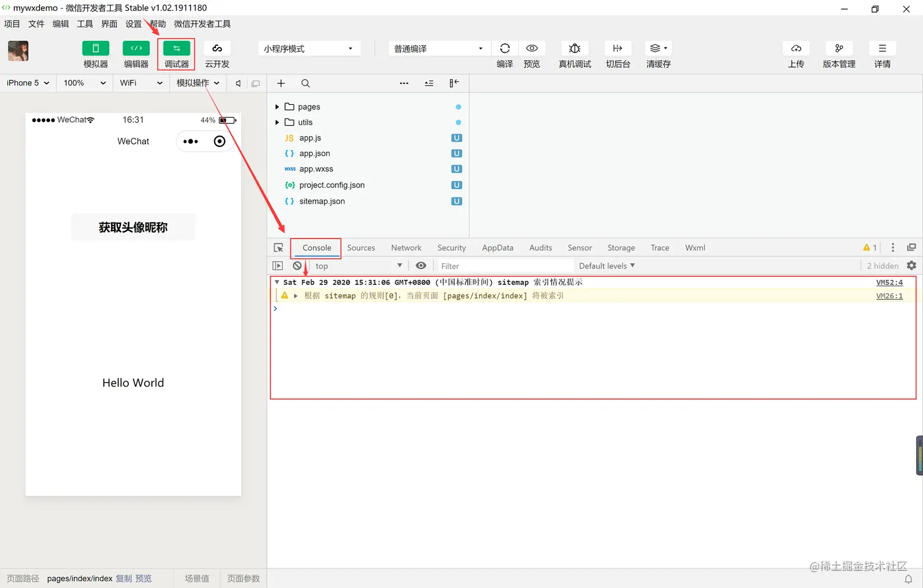Open the iPhone 5 device dropdown
This screenshot has height=588, width=923.
point(28,83)
